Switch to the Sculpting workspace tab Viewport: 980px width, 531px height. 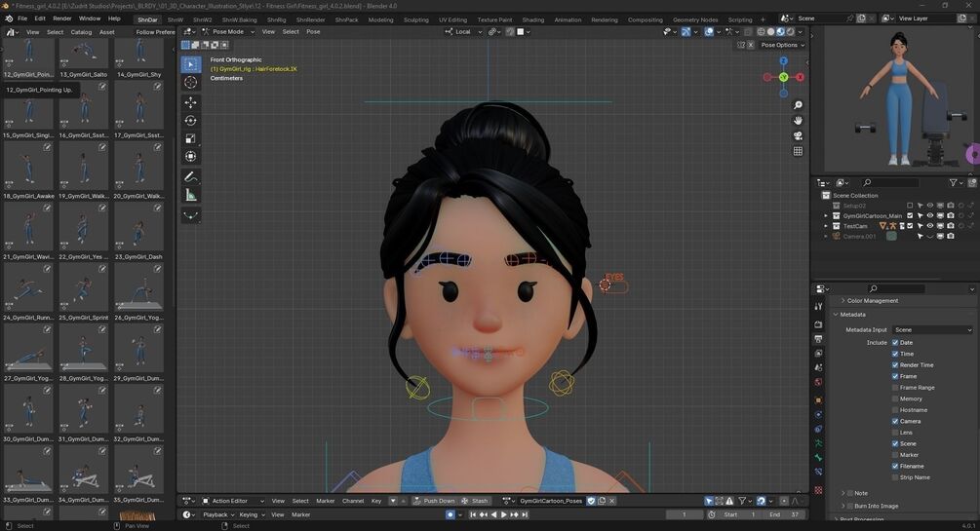[x=415, y=20]
